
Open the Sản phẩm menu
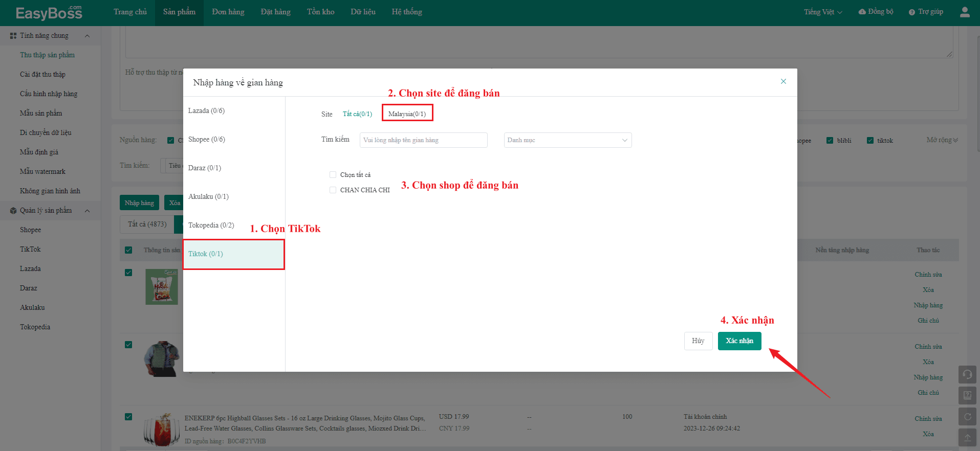point(179,12)
